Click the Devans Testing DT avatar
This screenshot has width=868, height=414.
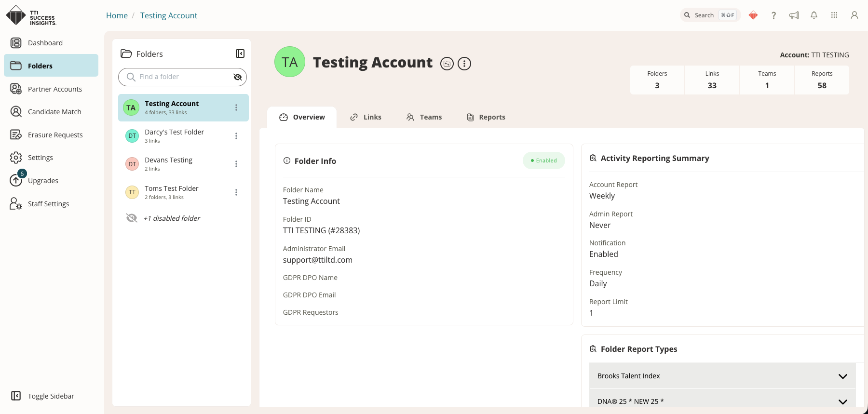[x=132, y=164]
